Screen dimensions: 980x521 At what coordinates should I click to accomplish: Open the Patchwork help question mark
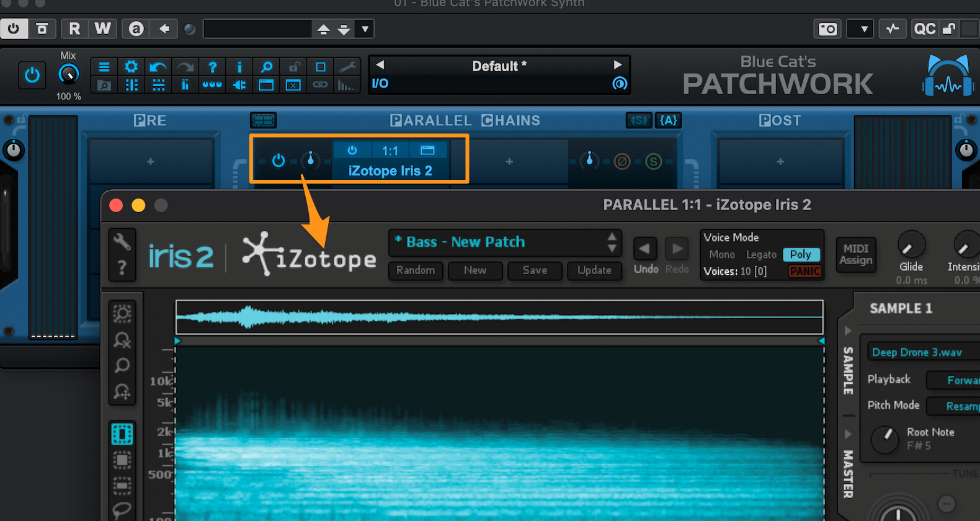212,66
